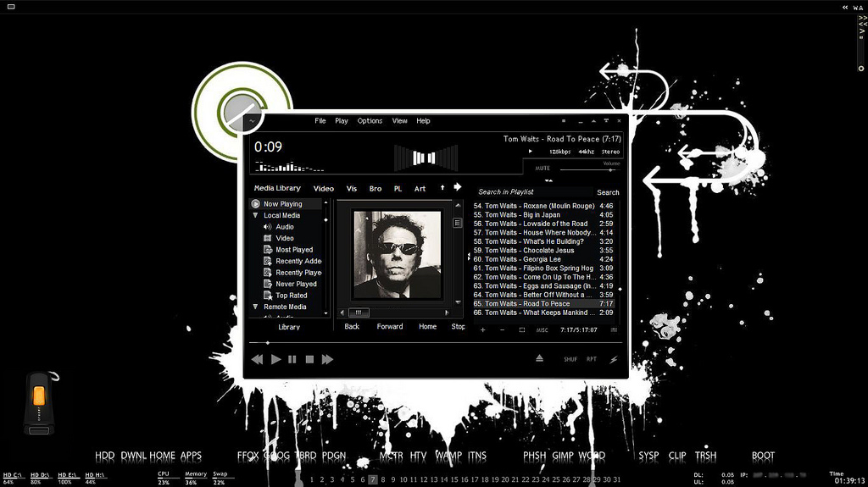Open Video under Local Media

coord(285,238)
